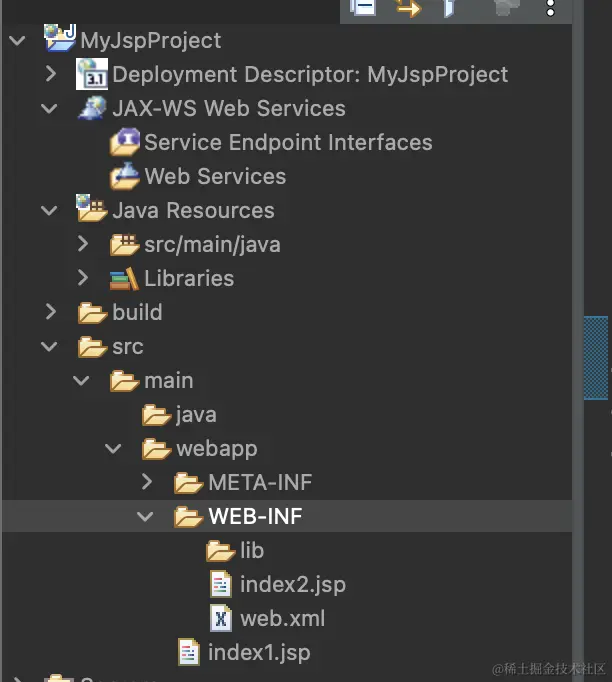Viewport: 612px width, 682px height.
Task: Click the src/main/java package folder icon
Action: coord(124,244)
